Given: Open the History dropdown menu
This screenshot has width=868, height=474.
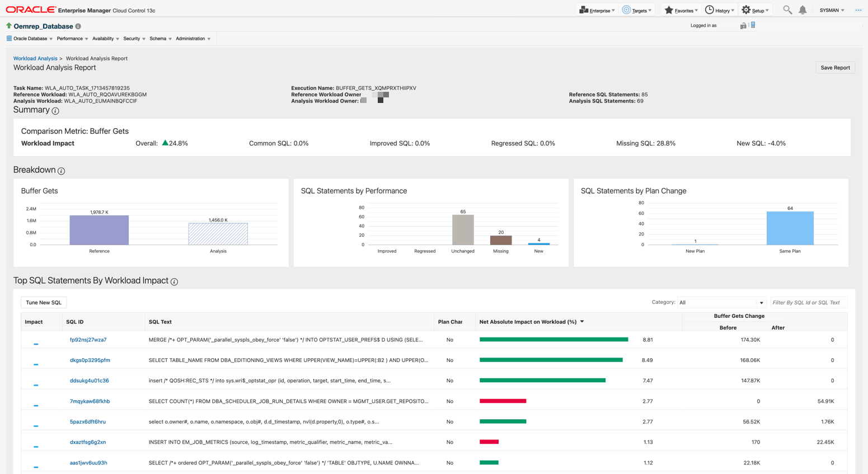Looking at the screenshot, I should 720,10.
